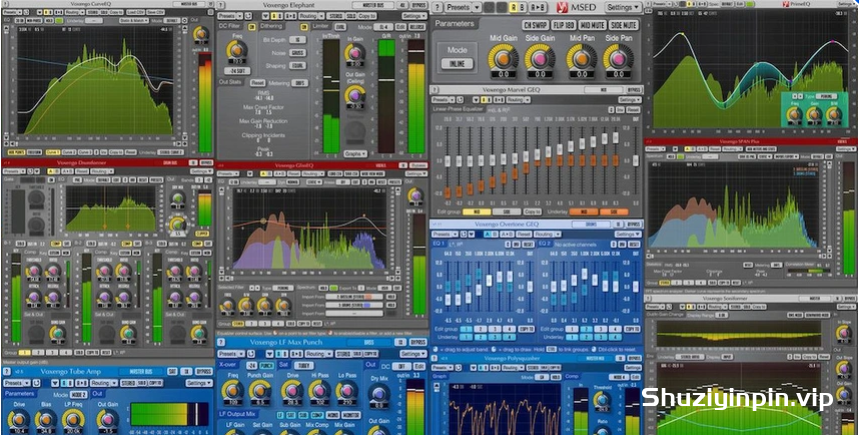The image size is (859, 436).
Task: Adjust LF Max Punch Freq knob
Action: click(232, 390)
